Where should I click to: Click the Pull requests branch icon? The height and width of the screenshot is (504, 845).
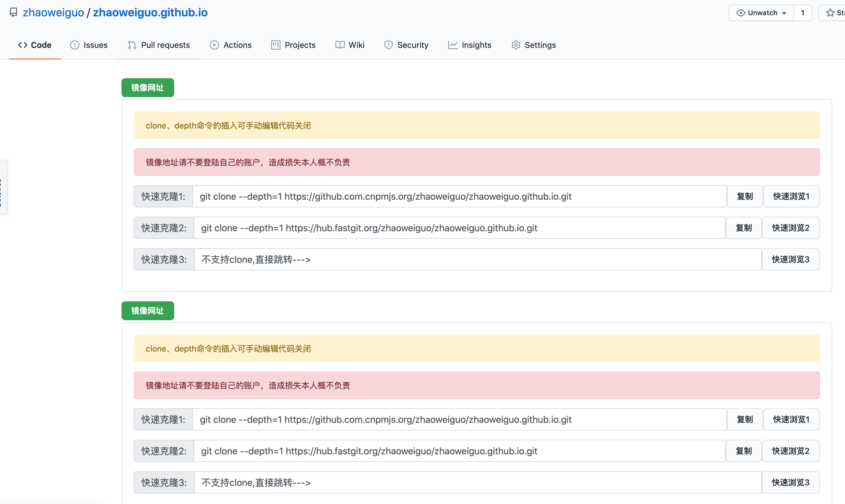[x=132, y=45]
